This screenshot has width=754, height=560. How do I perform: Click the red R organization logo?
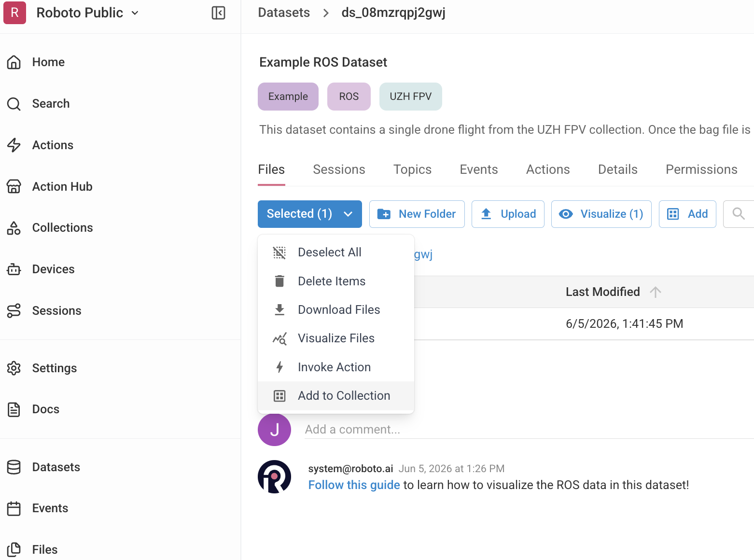(x=14, y=13)
